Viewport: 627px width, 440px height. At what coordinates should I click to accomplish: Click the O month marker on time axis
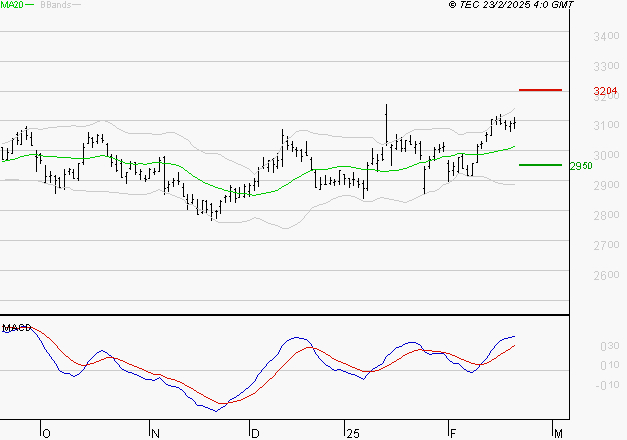click(46, 434)
